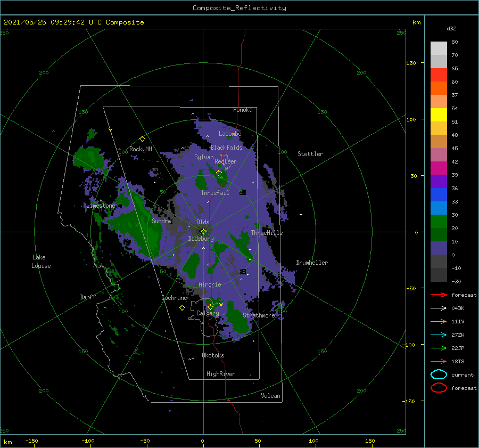The height and width of the screenshot is (448, 479).
Task: Click the white plus marker east of ThreeHills
Action: point(301,214)
